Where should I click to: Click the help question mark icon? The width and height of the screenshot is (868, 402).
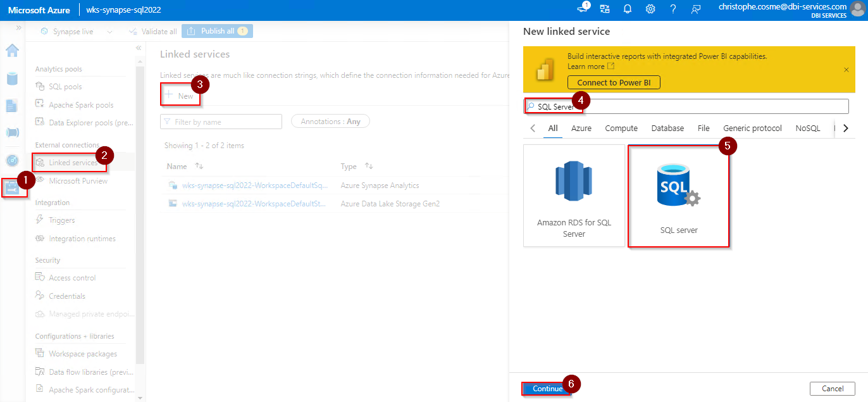673,9
